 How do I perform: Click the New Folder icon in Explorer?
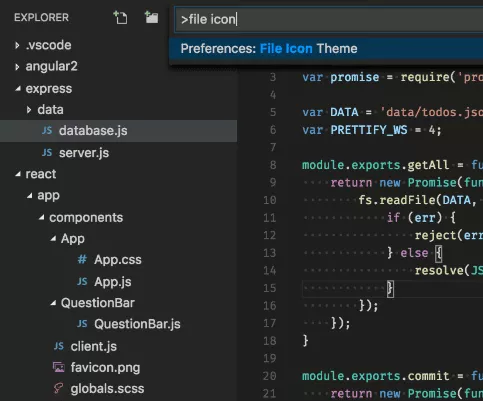pos(151,17)
